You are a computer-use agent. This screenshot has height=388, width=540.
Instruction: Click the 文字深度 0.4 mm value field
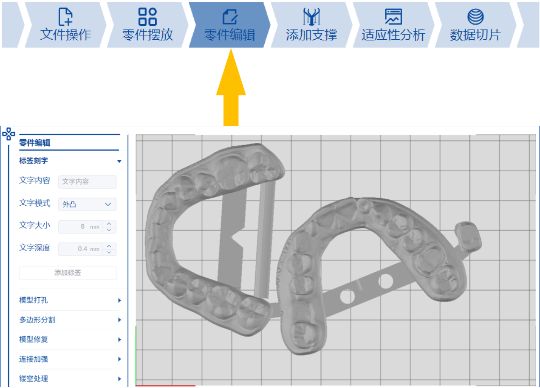[81, 249]
